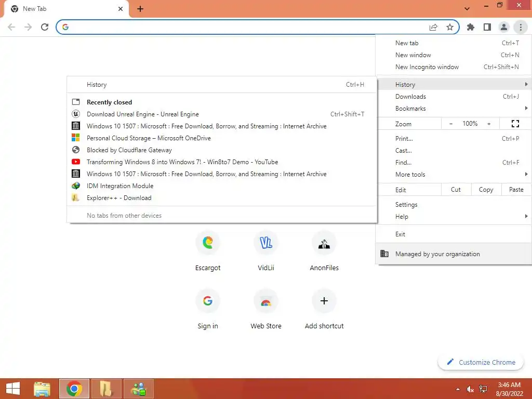Open the VidLii shortcut icon
Viewport: 532px width, 399px height.
[x=266, y=243]
